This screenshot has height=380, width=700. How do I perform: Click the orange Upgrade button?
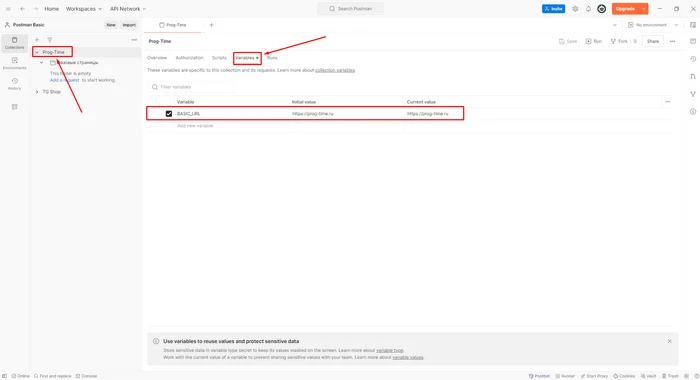pyautogui.click(x=625, y=9)
